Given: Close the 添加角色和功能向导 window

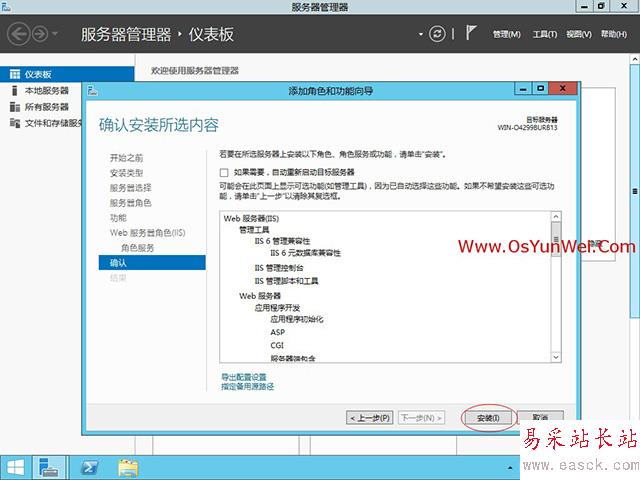Looking at the screenshot, I should coord(563,89).
